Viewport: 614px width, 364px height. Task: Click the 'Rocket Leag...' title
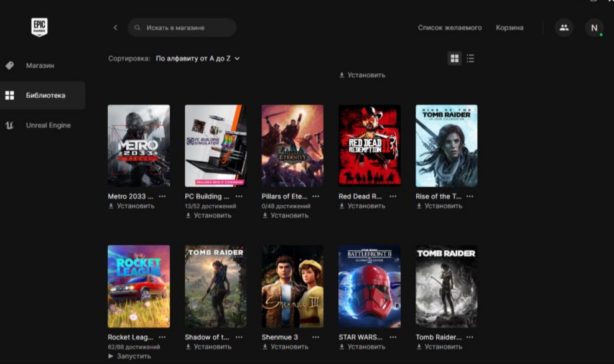[131, 337]
